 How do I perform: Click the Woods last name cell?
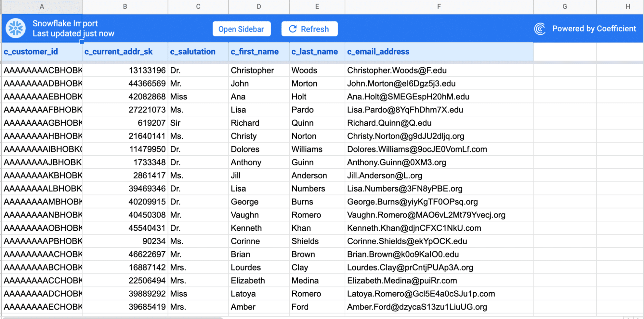[x=317, y=70]
